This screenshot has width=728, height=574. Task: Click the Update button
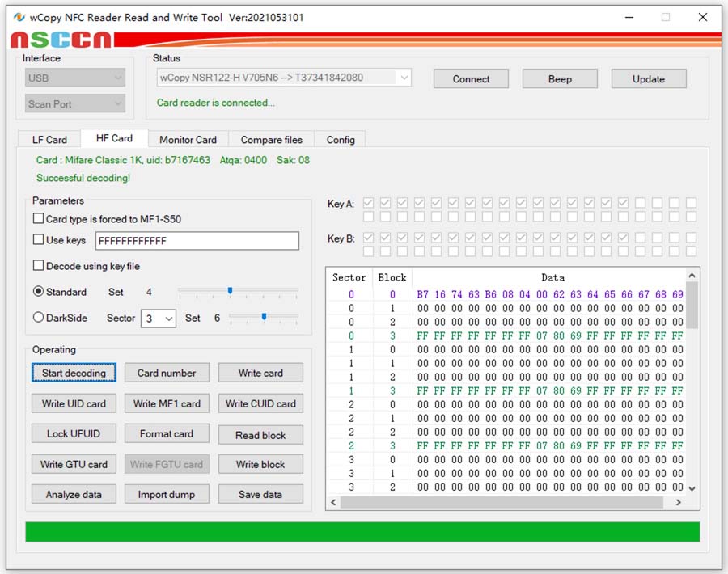pos(649,79)
